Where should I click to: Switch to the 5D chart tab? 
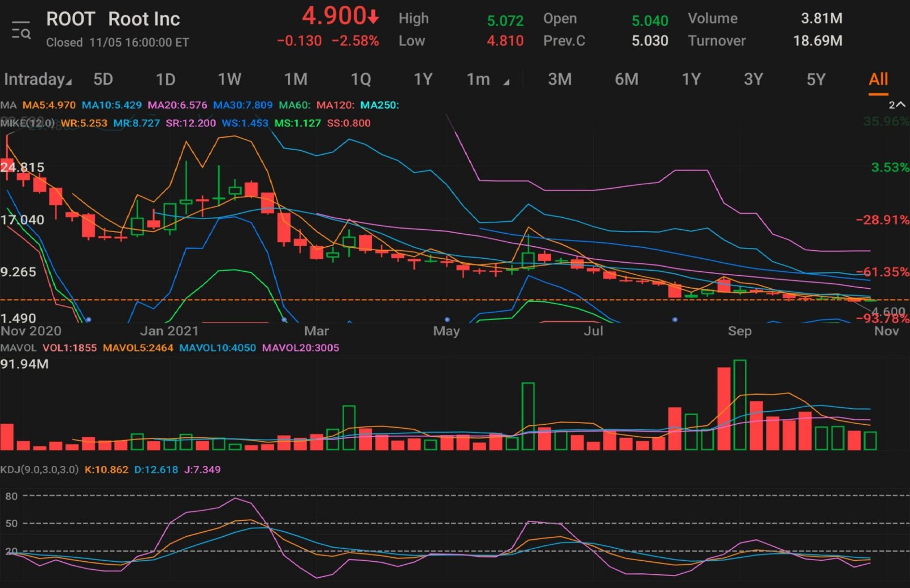pyautogui.click(x=103, y=79)
